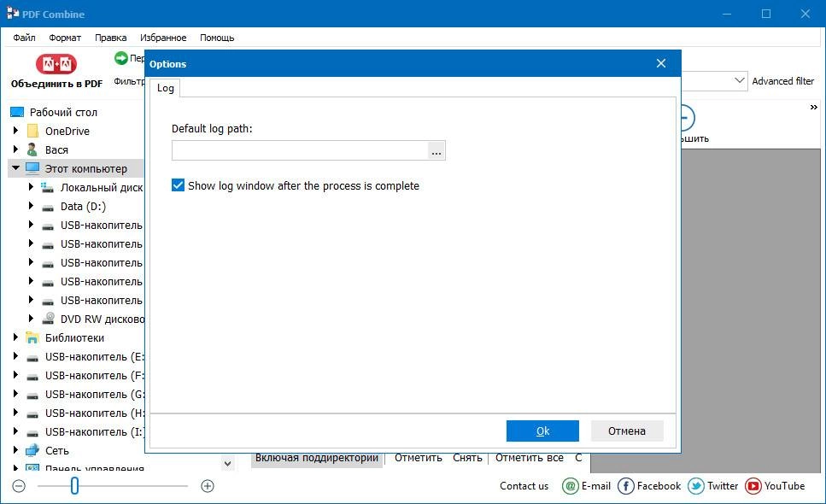Click the zoom slider thumb
The image size is (826, 504).
[75, 485]
